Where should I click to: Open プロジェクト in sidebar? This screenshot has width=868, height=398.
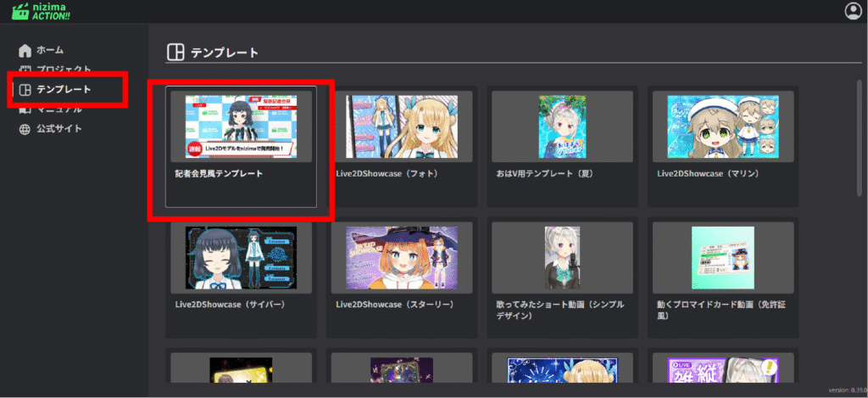(64, 70)
